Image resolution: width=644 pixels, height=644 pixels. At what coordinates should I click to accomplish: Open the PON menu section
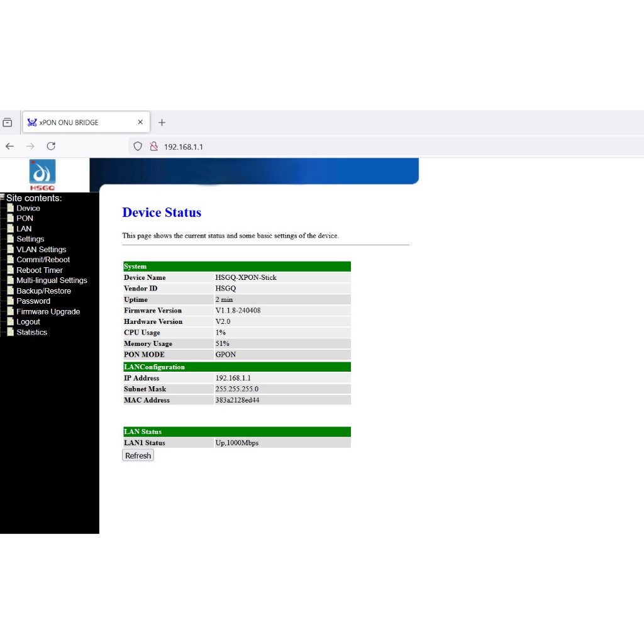tap(25, 218)
